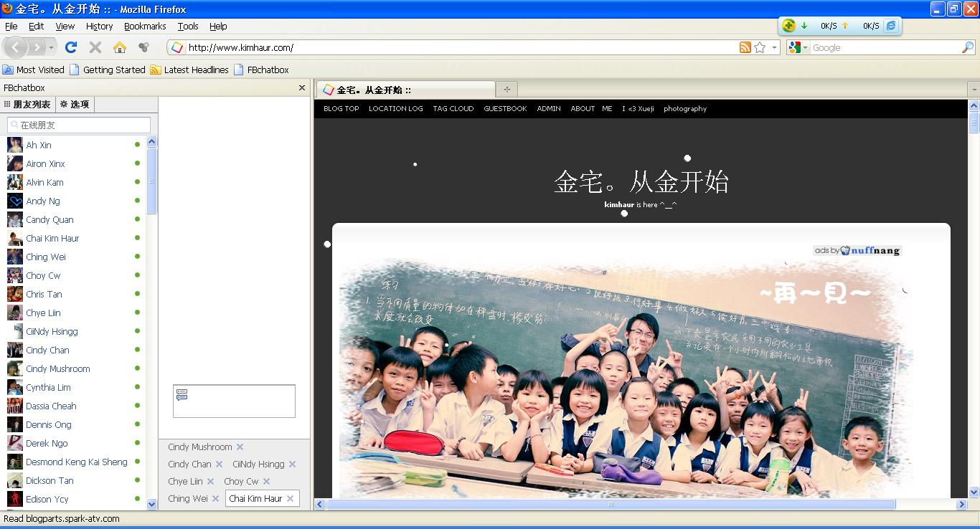Click the Home toolbar icon

tap(120, 47)
